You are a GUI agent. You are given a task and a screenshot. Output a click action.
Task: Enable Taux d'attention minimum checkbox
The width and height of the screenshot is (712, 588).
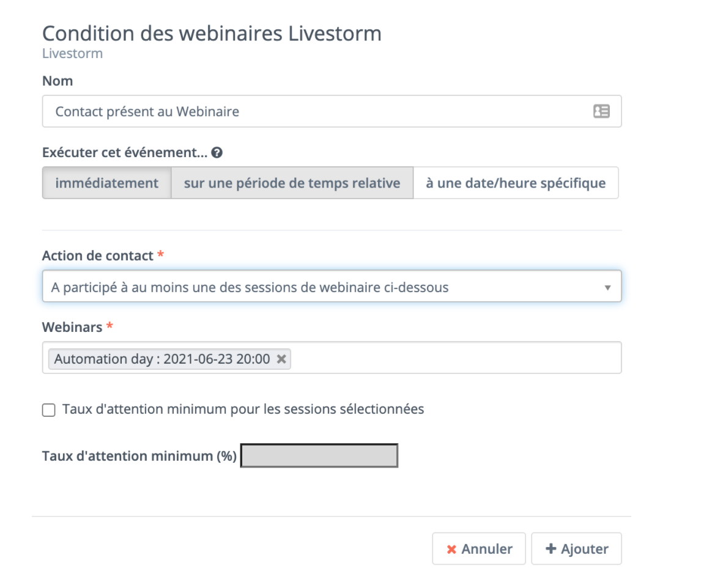coord(48,410)
